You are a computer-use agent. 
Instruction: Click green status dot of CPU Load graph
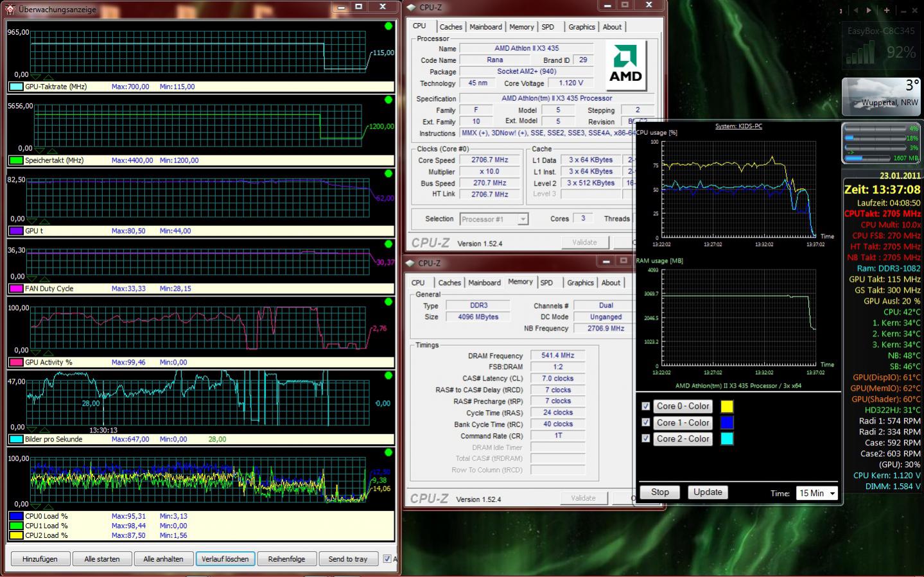pyautogui.click(x=388, y=452)
